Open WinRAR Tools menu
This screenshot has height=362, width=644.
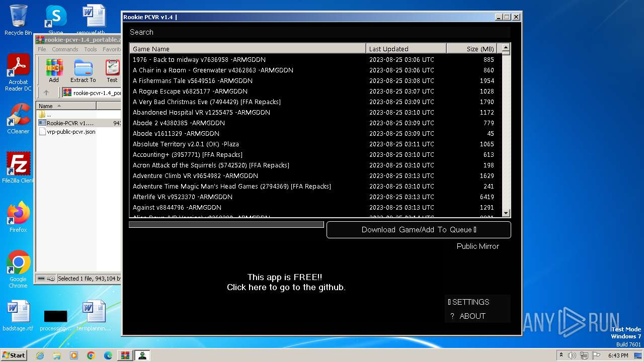(91, 49)
